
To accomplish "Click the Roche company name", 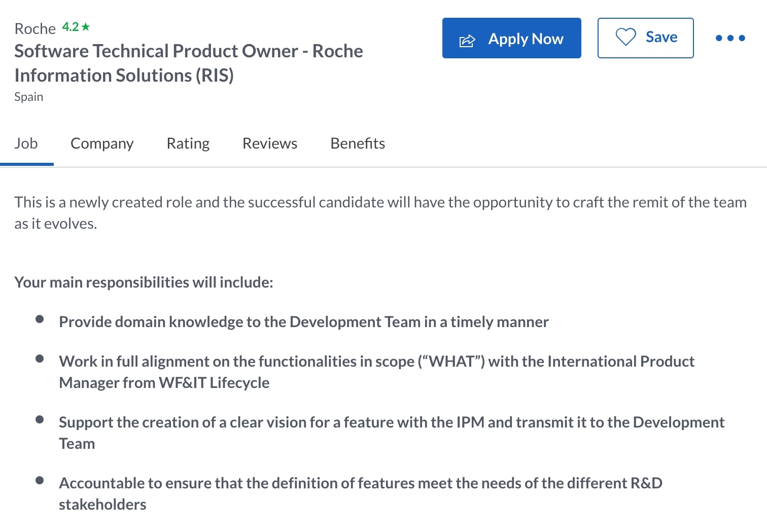I will [x=34, y=28].
